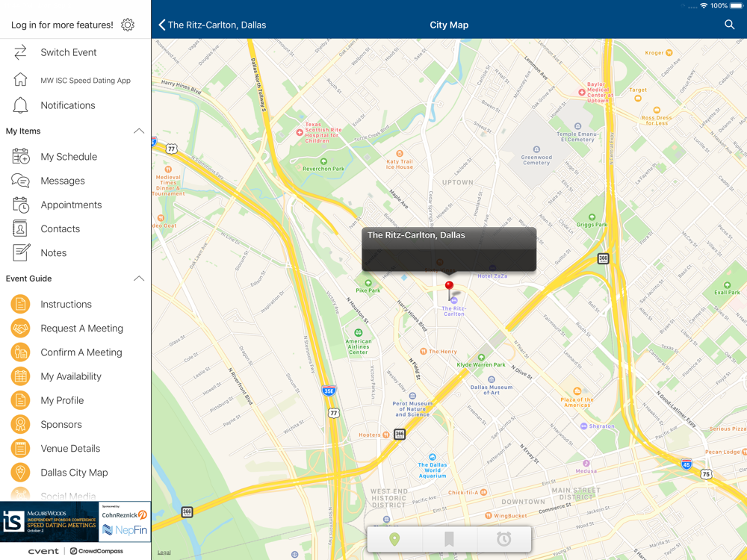Open the Legal link on map

[x=164, y=553]
